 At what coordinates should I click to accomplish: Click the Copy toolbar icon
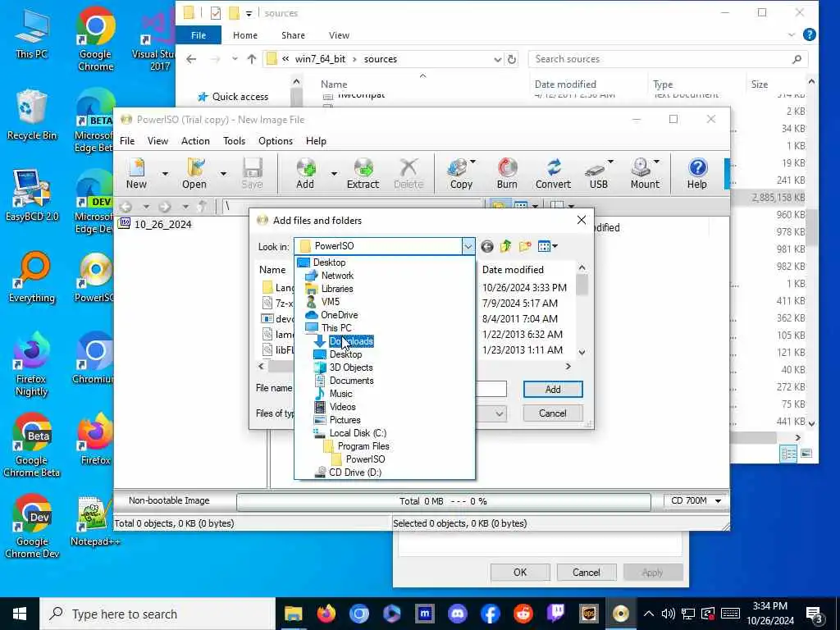click(x=459, y=173)
